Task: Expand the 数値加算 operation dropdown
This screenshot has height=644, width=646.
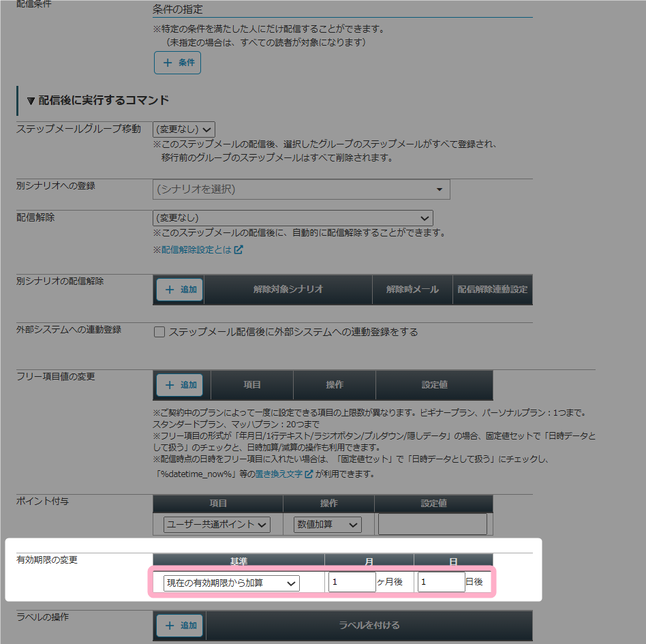Action: pyautogui.click(x=327, y=525)
